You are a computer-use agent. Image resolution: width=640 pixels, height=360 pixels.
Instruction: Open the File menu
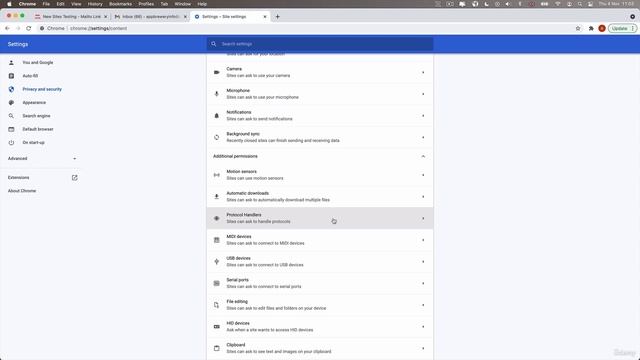46,4
